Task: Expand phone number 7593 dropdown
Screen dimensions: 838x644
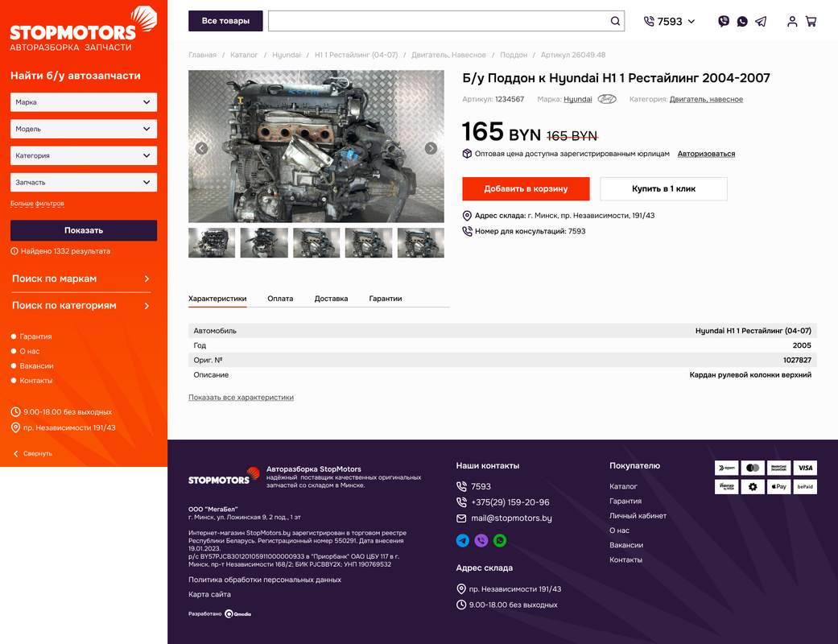Action: [x=691, y=22]
